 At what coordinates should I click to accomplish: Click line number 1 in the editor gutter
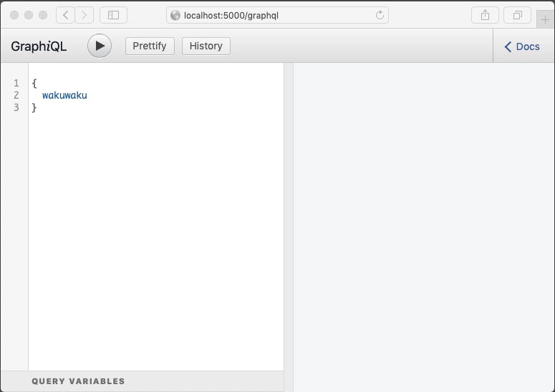[16, 83]
